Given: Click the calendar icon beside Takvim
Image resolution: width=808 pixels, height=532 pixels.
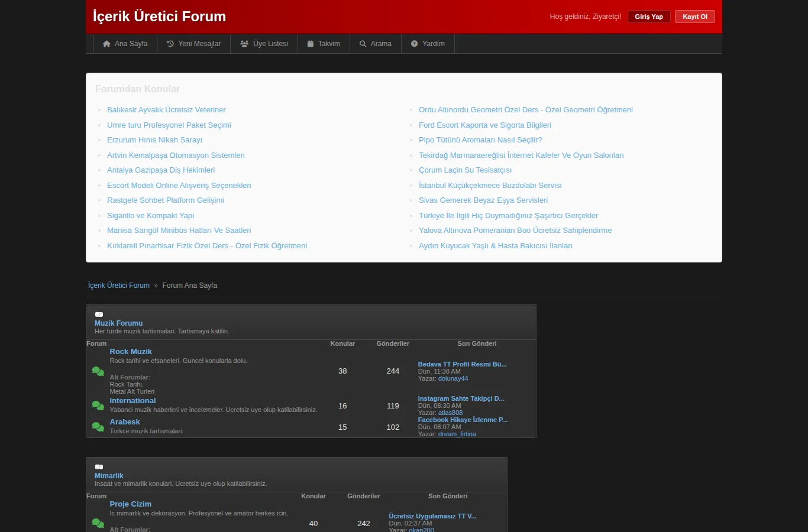Looking at the screenshot, I should (x=311, y=44).
